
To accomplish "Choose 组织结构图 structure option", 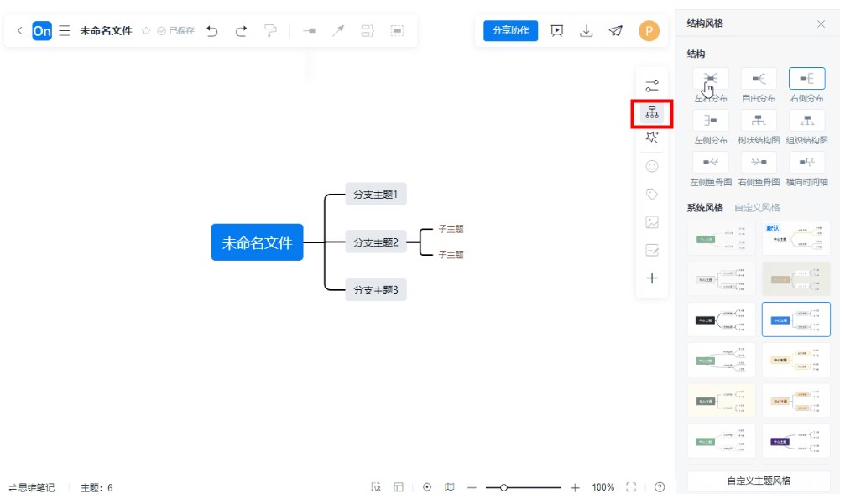I will (x=806, y=121).
